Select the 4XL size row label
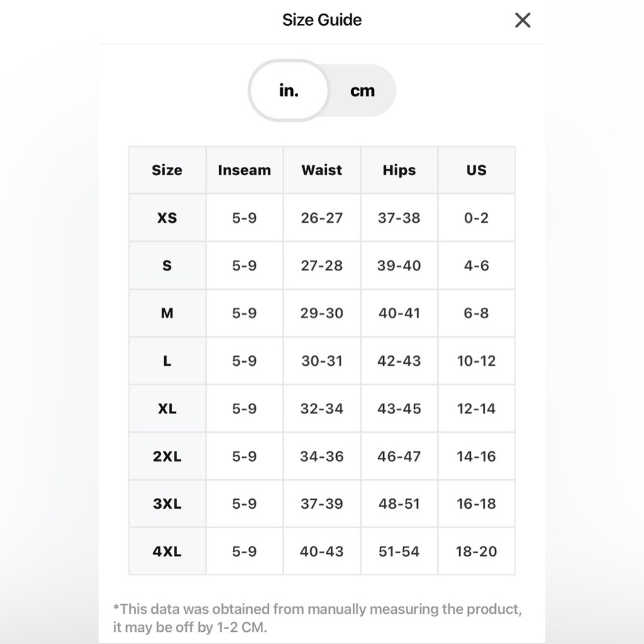 [167, 551]
